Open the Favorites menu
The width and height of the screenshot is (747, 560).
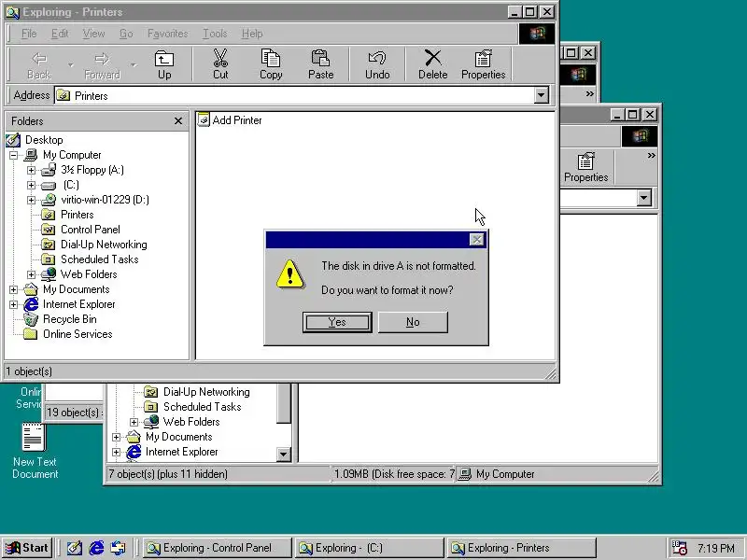[x=168, y=34]
